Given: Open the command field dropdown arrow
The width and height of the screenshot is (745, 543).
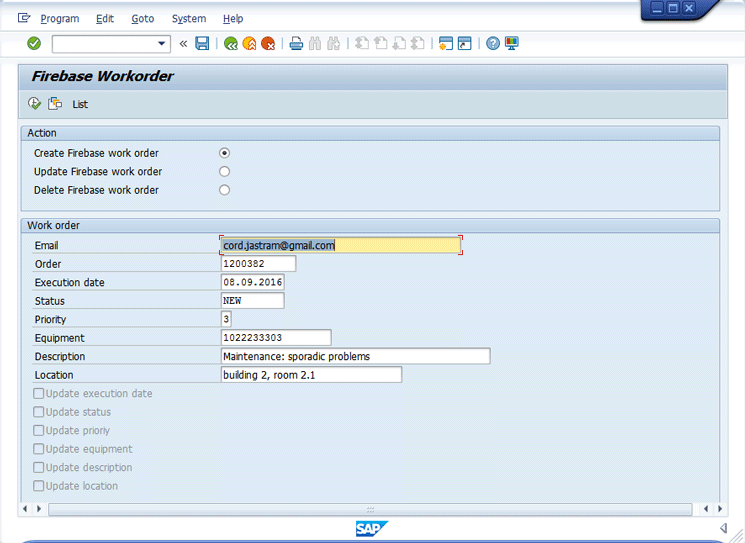Looking at the screenshot, I should pos(163,43).
